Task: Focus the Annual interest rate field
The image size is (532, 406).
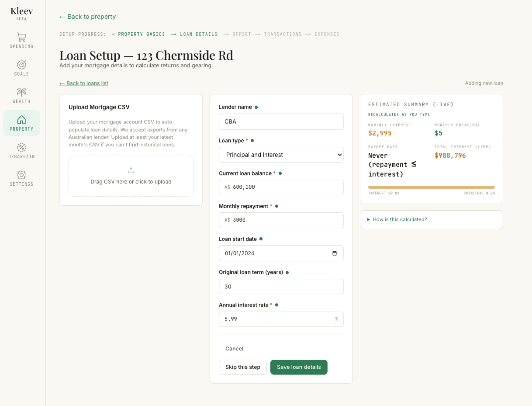Action: tap(281, 319)
